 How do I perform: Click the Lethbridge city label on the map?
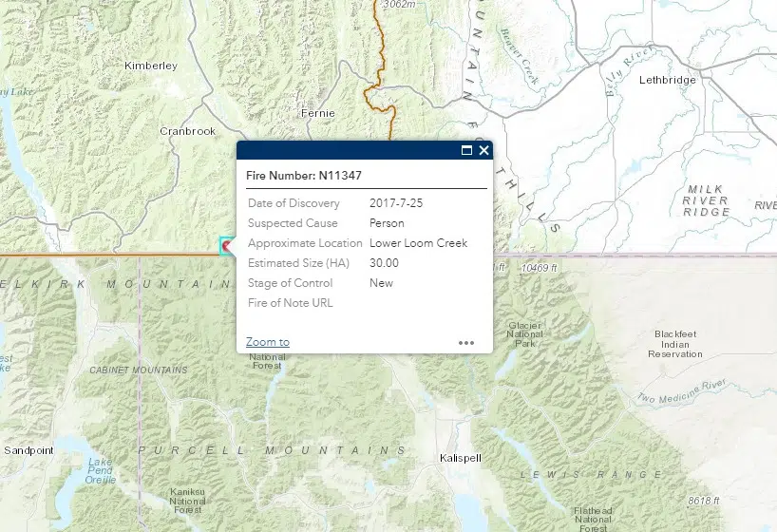(667, 80)
